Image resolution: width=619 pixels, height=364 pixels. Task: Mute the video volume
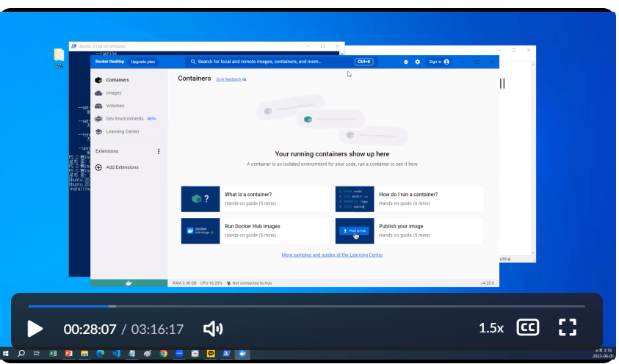coord(214,330)
